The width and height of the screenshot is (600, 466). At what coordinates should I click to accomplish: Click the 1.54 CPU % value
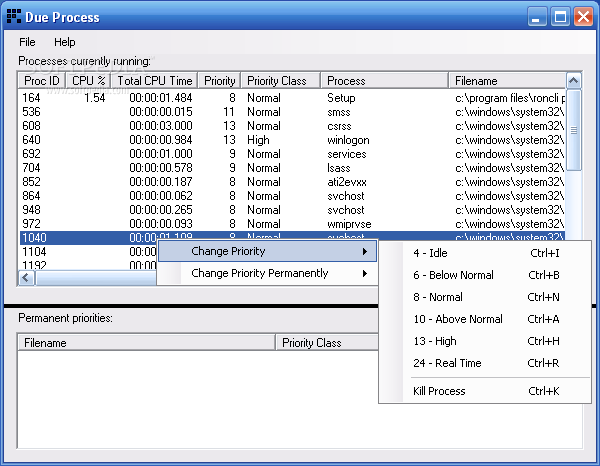[x=95, y=98]
